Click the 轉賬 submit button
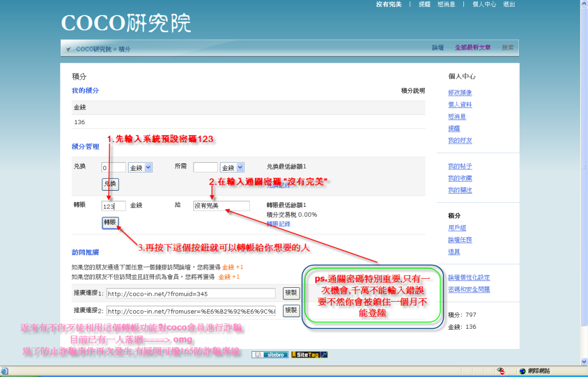Screen dimensions: 588x377 (x=110, y=222)
